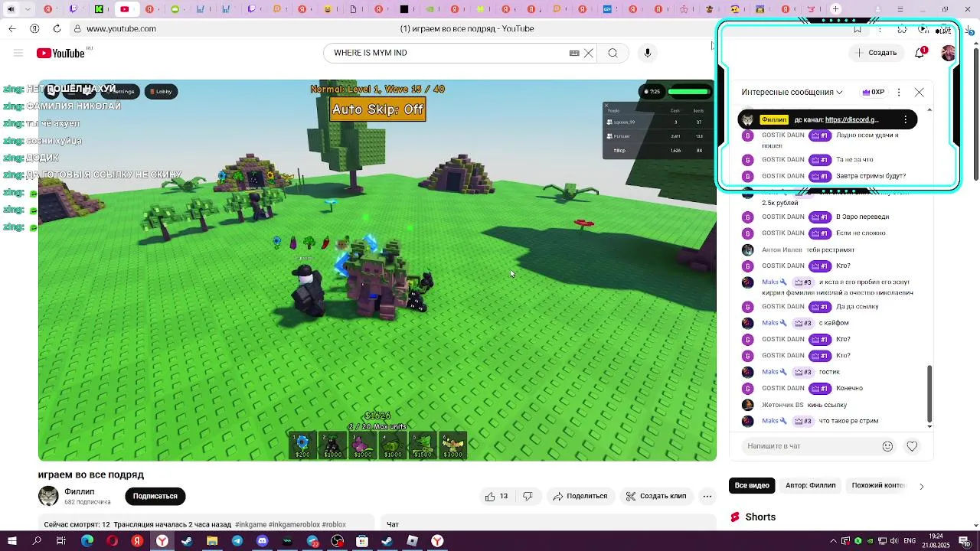The width and height of the screenshot is (980, 551).
Task: Select the Все видео filter chip
Action: 752,485
